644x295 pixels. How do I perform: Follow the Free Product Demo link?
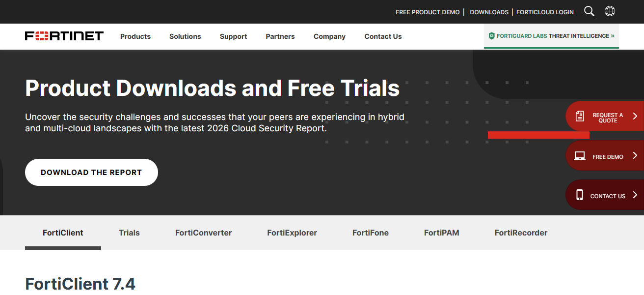pos(428,12)
